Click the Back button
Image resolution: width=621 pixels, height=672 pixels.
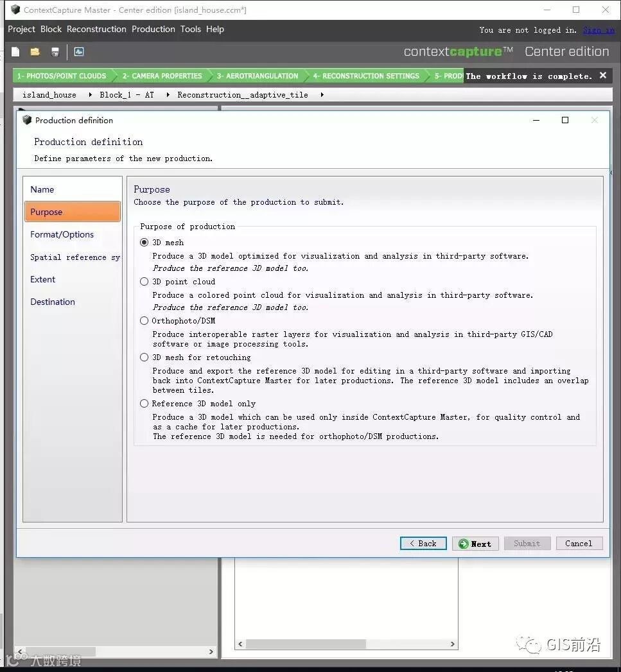pos(423,544)
